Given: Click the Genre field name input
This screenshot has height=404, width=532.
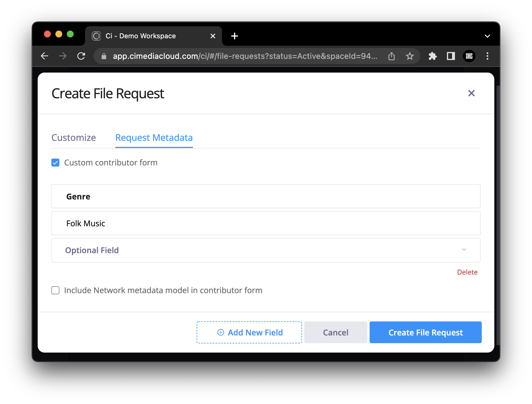Looking at the screenshot, I should pyautogui.click(x=266, y=196).
